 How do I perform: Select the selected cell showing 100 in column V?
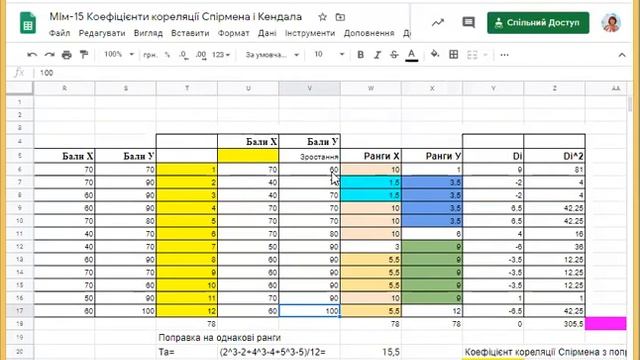(309, 311)
